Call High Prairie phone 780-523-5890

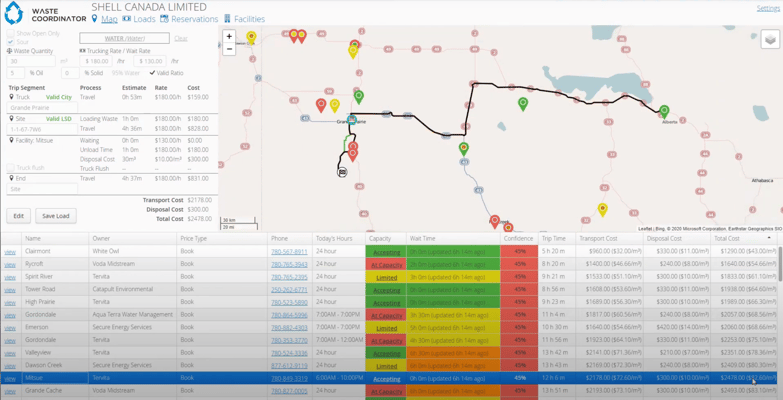pos(289,302)
